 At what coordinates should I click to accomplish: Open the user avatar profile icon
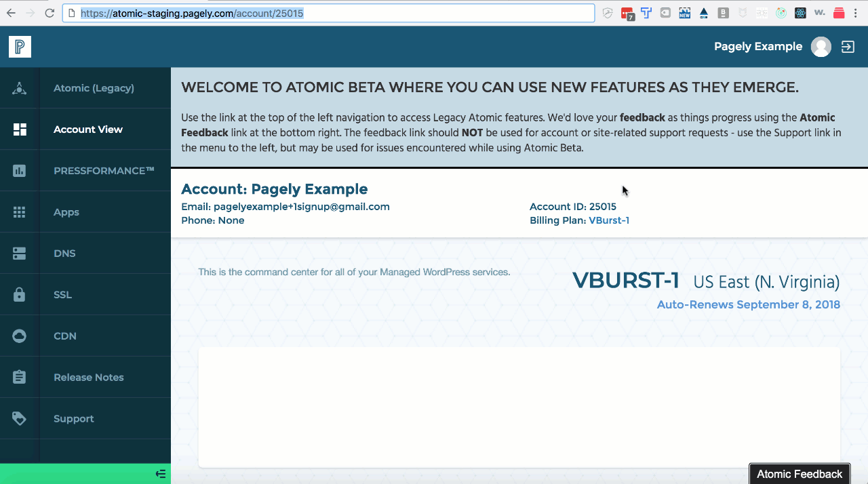(x=821, y=47)
